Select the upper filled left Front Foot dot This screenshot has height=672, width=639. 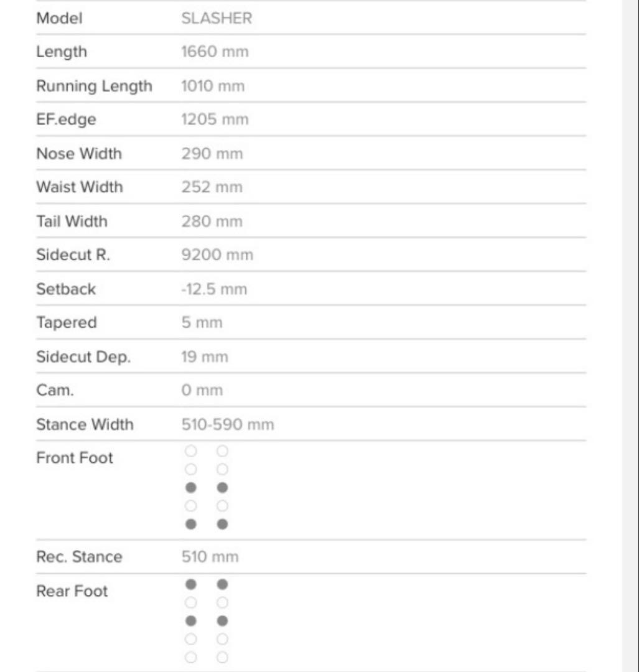191,488
